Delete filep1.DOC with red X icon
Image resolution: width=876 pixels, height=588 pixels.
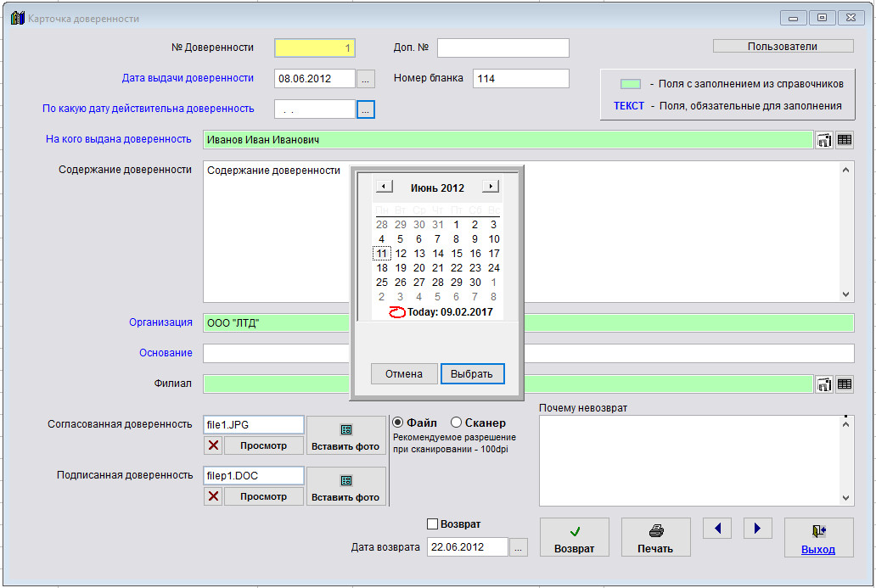213,496
